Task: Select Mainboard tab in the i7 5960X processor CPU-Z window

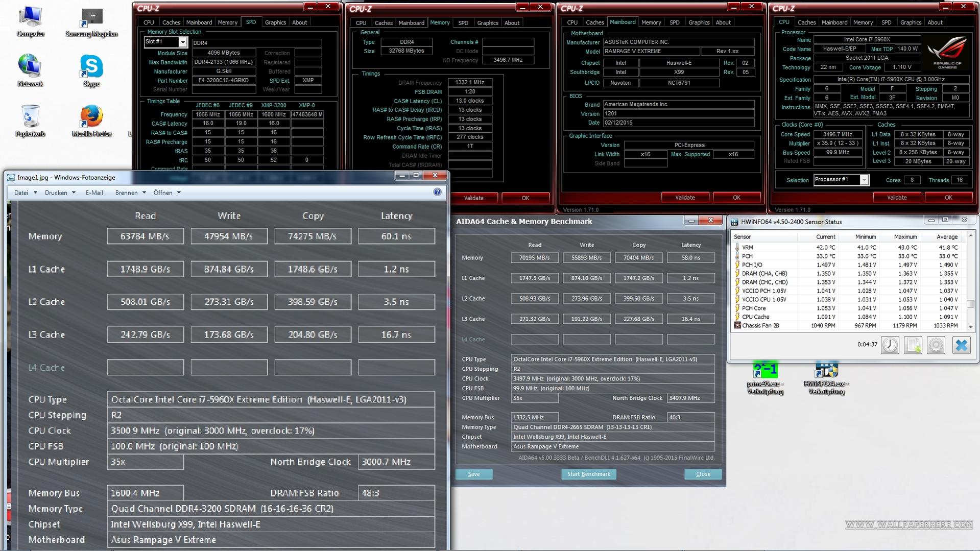Action: 834,22
